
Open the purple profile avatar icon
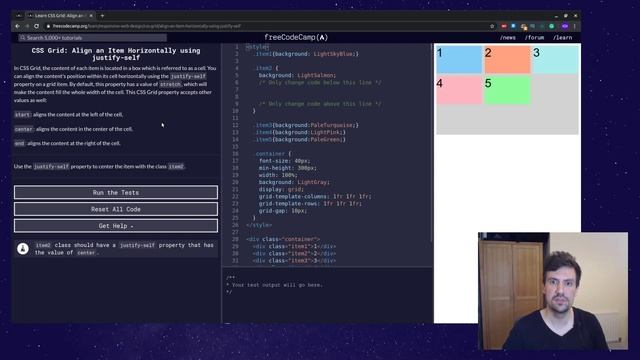(565, 26)
